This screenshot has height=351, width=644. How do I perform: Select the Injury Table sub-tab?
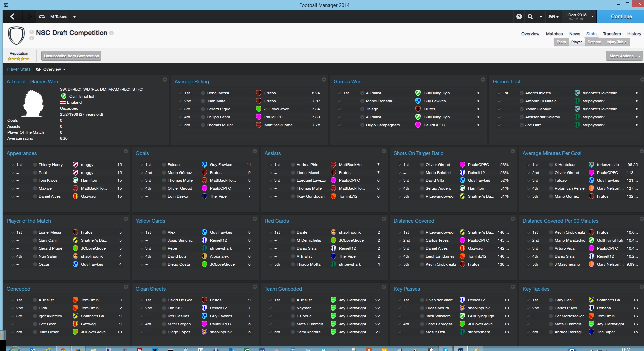click(616, 42)
